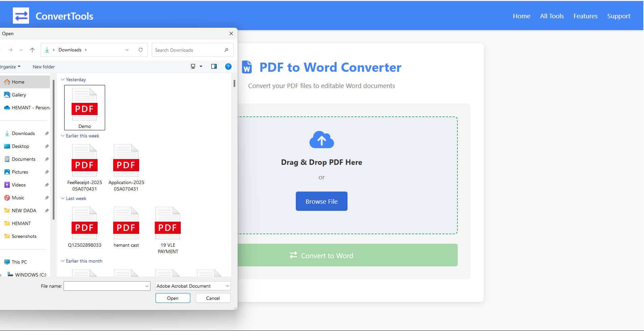Image resolution: width=644 pixels, height=331 pixels.
Task: Toggle the preview pane icon
Action: tap(214, 66)
